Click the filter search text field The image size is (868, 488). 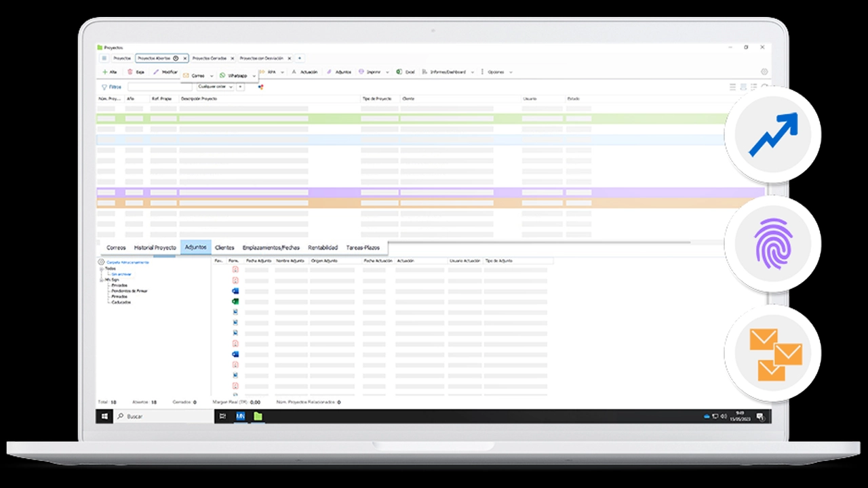160,87
